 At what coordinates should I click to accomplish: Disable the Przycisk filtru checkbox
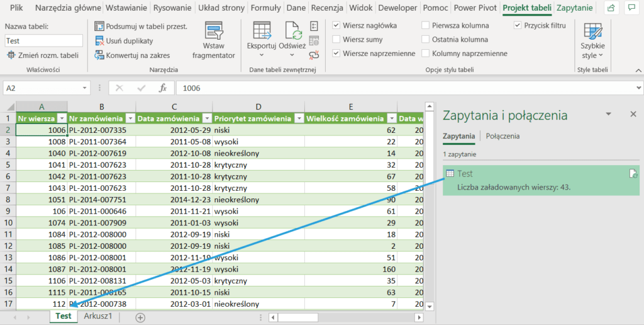click(518, 26)
